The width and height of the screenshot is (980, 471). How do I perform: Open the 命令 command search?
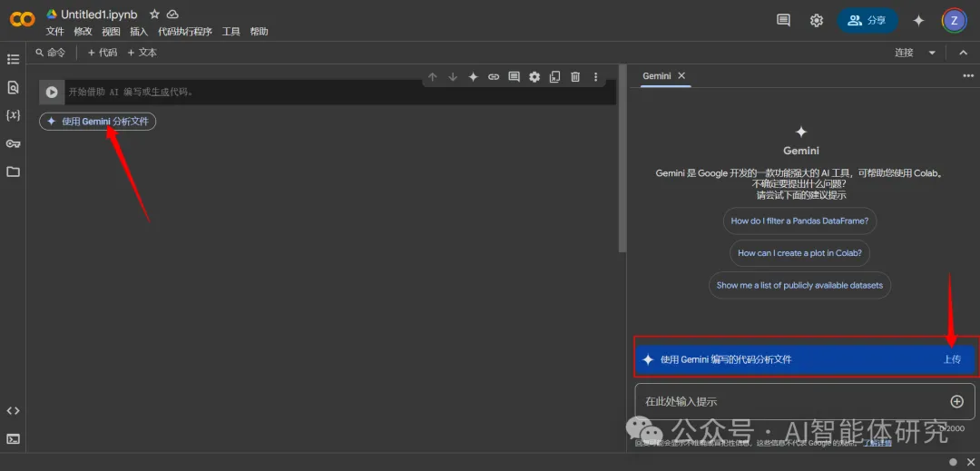pos(51,53)
